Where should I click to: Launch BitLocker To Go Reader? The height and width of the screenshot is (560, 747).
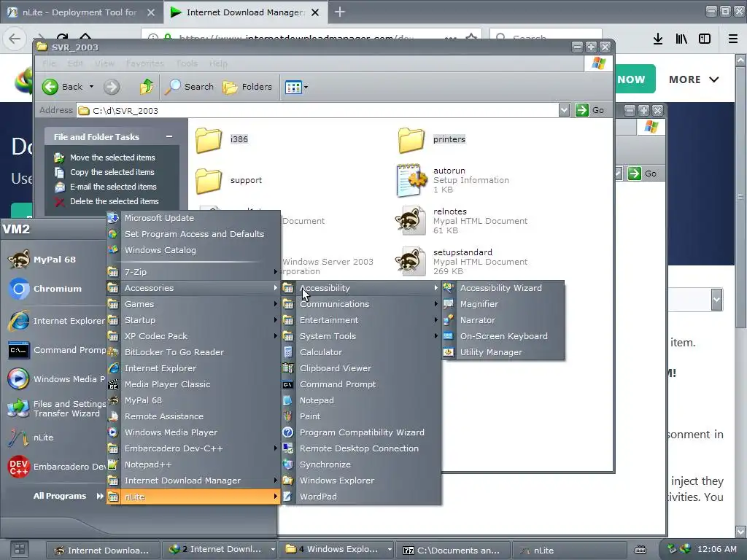tap(193, 352)
